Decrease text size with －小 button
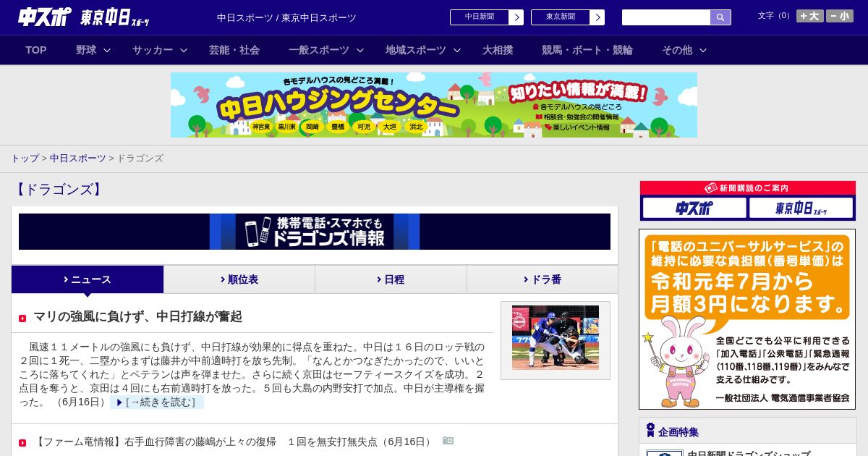Viewport: 868px width, 456px height. [840, 16]
